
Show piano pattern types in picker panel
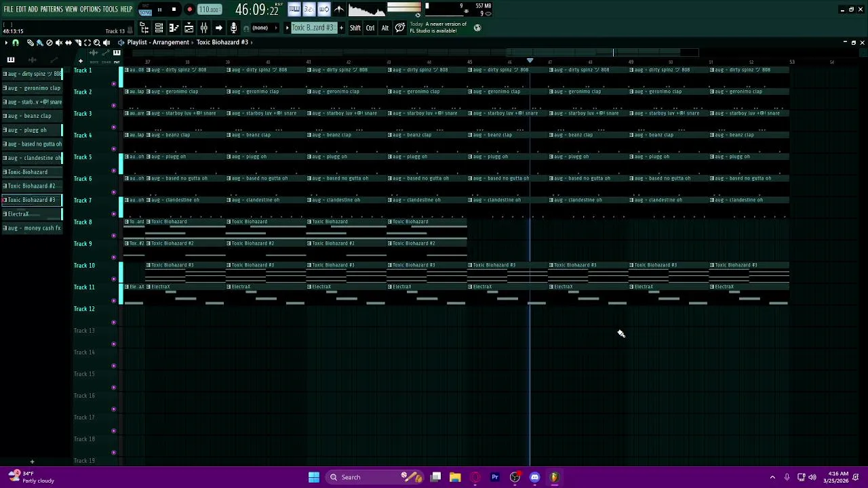(10, 60)
